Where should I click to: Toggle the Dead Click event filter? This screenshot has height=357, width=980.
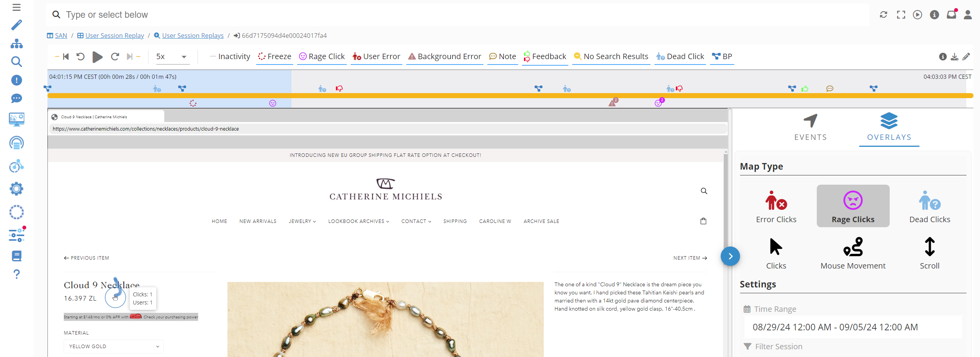point(680,57)
